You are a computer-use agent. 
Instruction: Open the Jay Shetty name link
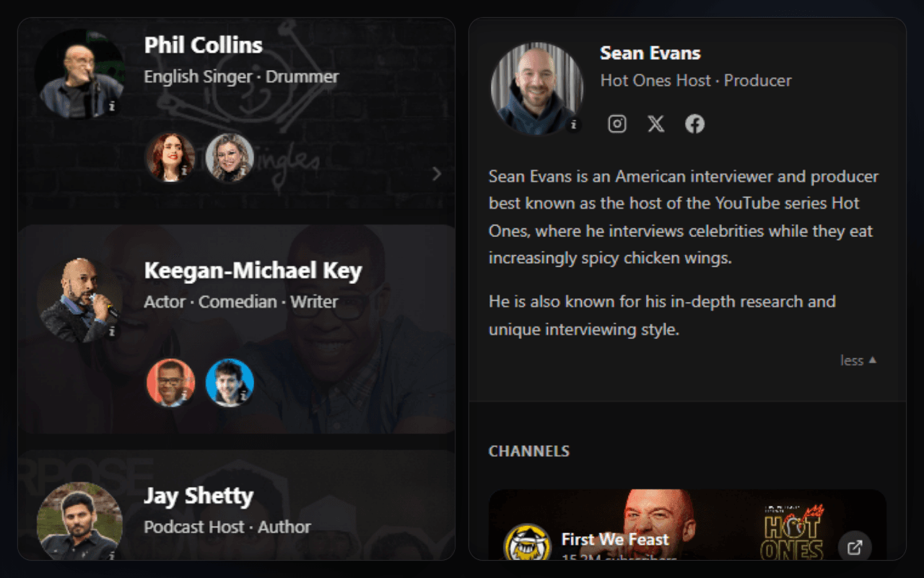click(x=199, y=496)
